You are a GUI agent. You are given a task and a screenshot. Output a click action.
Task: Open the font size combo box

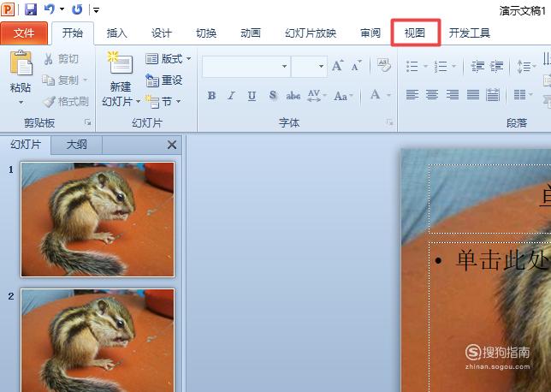pyautogui.click(x=309, y=66)
